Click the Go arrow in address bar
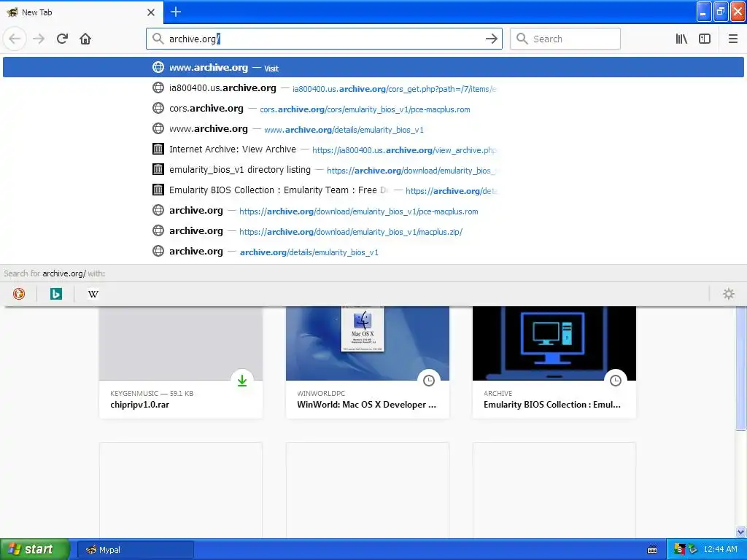 (491, 39)
